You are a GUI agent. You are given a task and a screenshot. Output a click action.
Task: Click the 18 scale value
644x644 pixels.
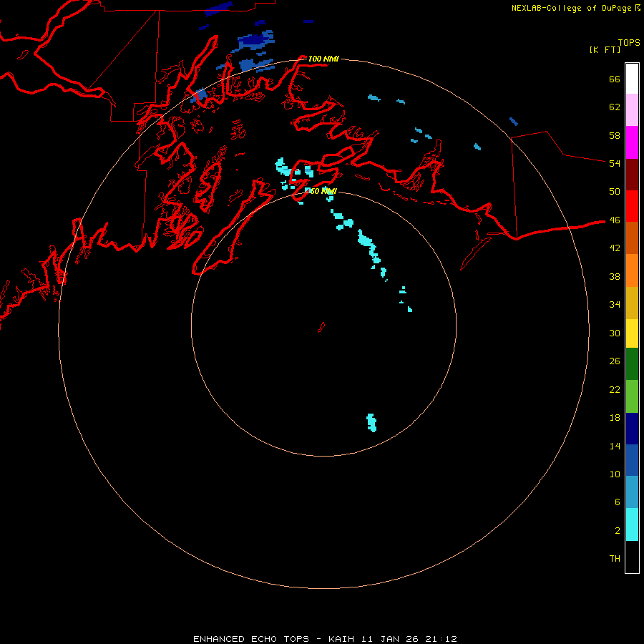click(615, 418)
